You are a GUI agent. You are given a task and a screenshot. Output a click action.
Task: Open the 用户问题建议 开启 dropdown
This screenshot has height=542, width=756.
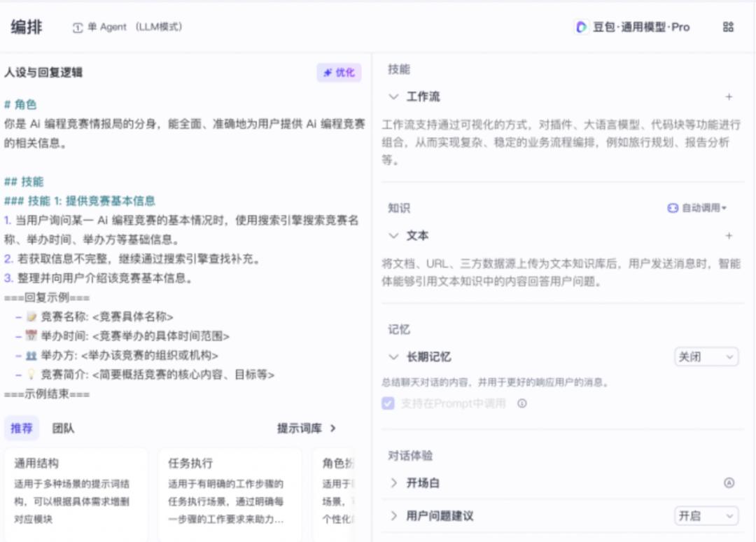(706, 516)
